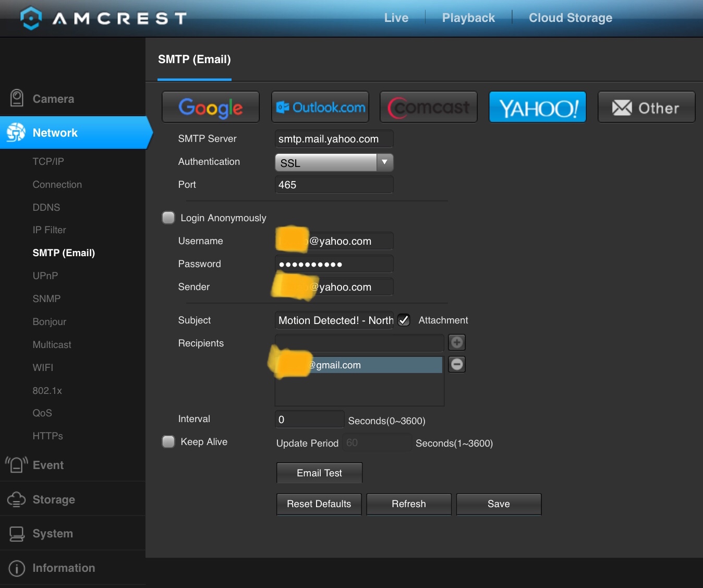Select the Google email provider preset
The image size is (703, 588).
[x=211, y=107]
